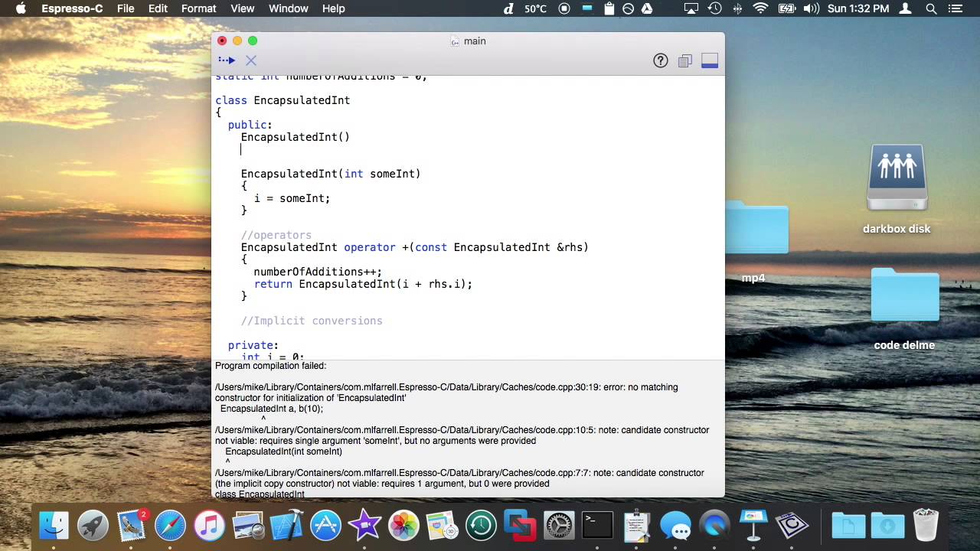Click the Google Drive menu bar icon
The image size is (980, 551).
tap(647, 8)
